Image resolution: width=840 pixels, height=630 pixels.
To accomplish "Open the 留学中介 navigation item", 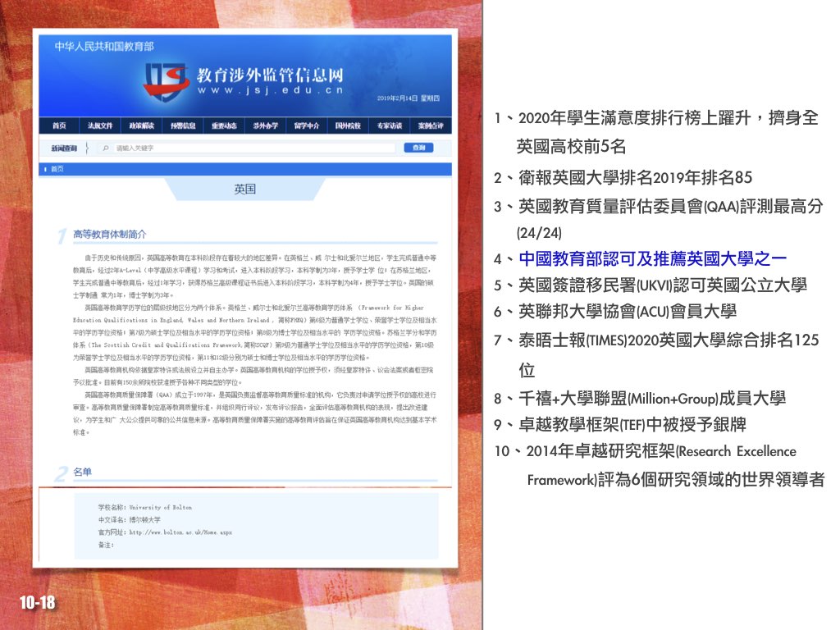I will click(x=307, y=126).
